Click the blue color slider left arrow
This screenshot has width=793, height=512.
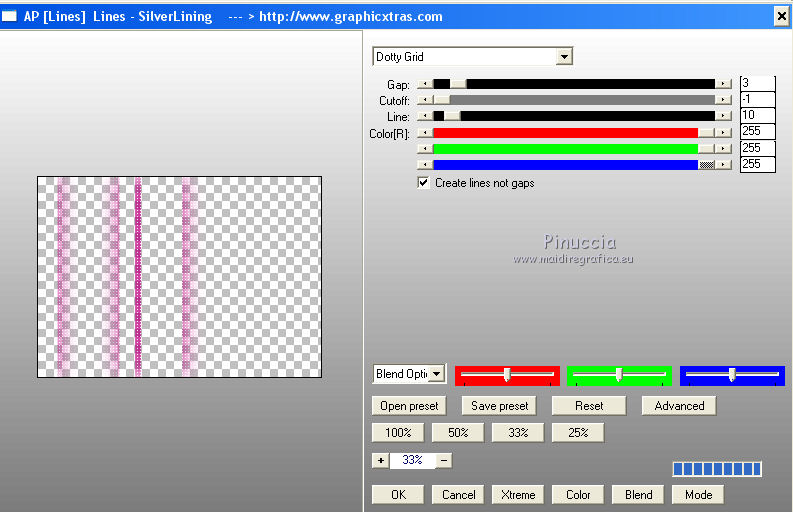point(425,165)
